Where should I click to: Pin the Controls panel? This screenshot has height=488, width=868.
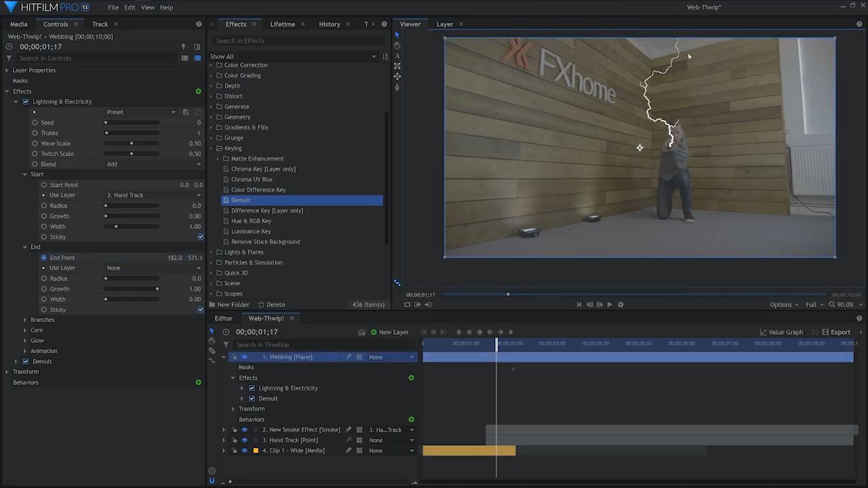(x=183, y=47)
